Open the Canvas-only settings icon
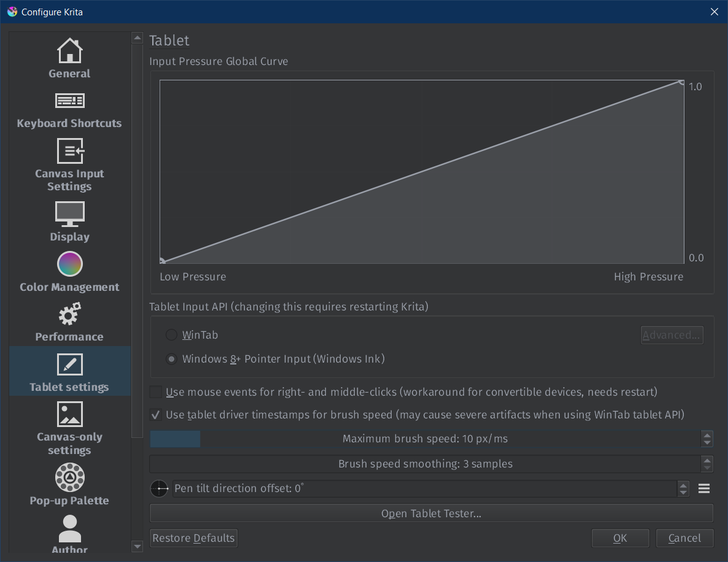The height and width of the screenshot is (562, 728). pos(69,414)
